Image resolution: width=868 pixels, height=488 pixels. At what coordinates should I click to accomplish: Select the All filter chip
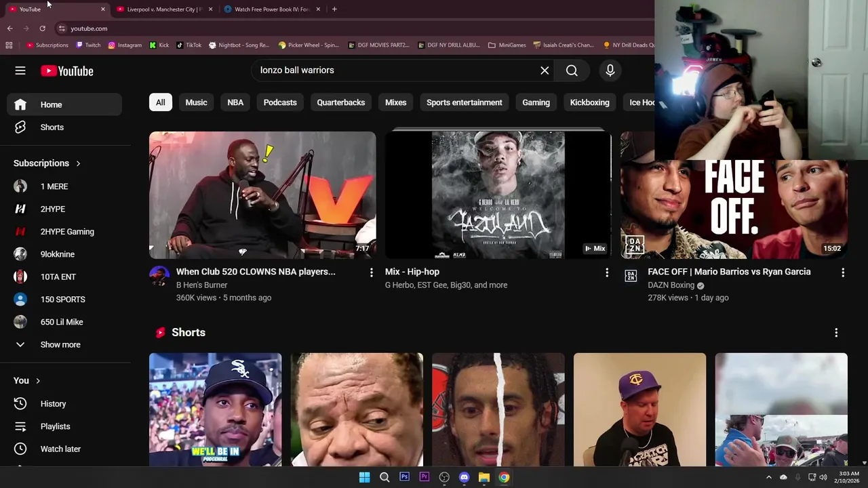[x=160, y=102]
